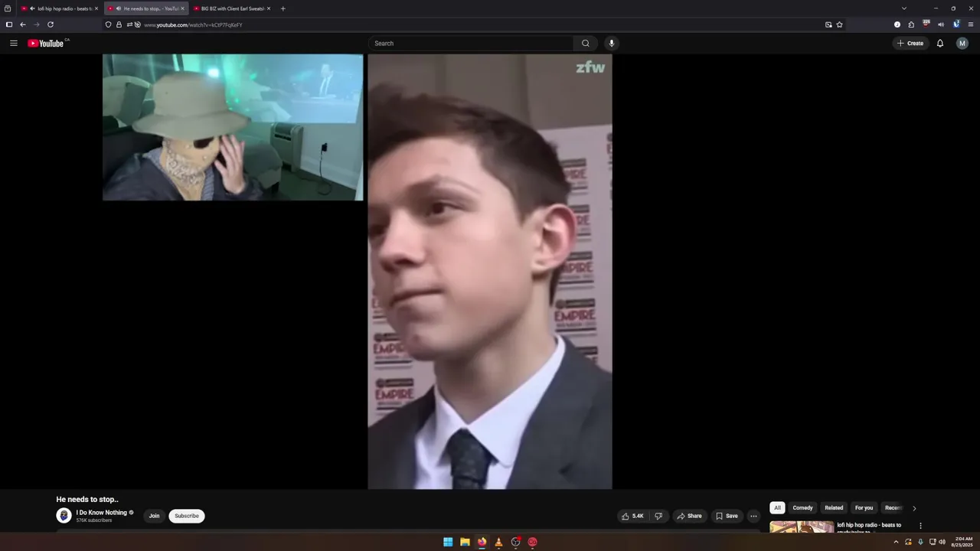Screen dimensions: 980x551
Task: Open the Firefox View button left of tabs
Action: pos(8,8)
